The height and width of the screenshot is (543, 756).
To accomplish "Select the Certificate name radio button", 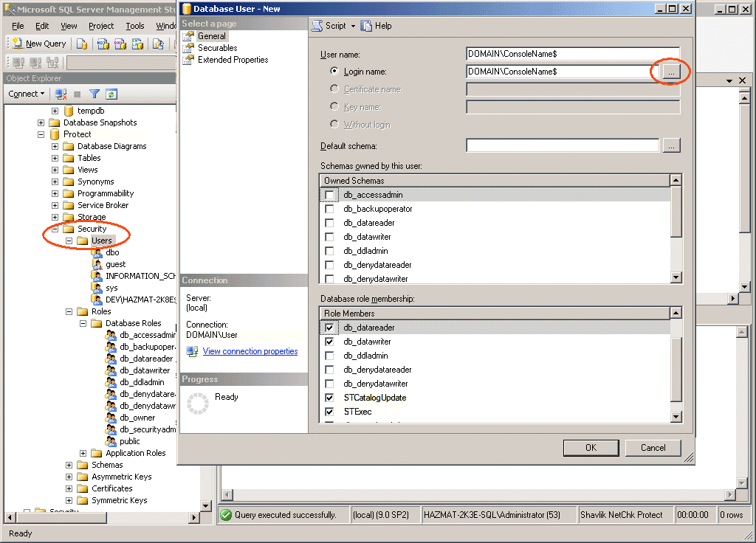I will 334,89.
